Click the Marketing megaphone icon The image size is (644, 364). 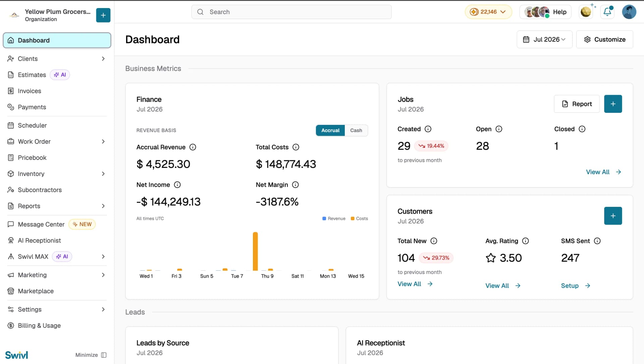(11, 275)
